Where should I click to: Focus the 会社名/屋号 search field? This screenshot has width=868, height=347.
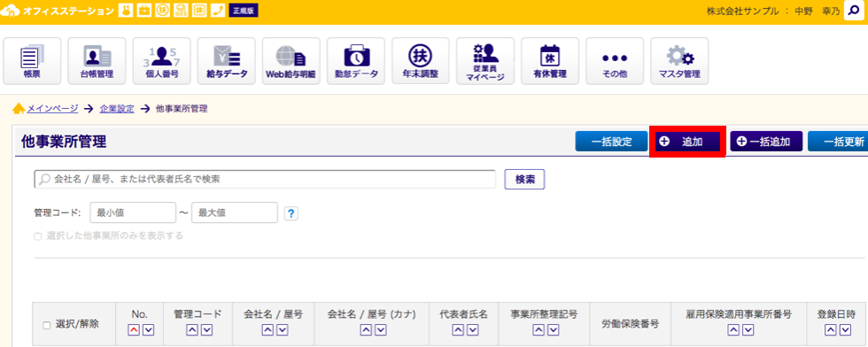tap(265, 180)
